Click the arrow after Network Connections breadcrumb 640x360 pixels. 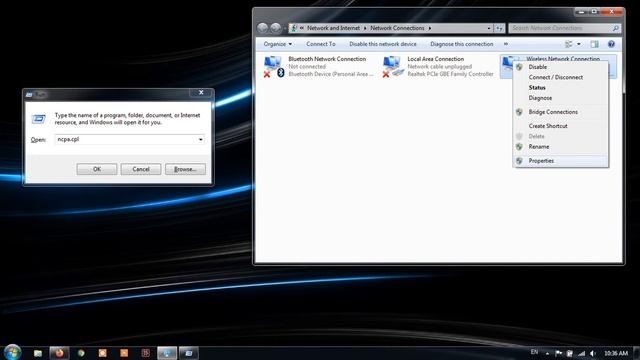point(430,28)
